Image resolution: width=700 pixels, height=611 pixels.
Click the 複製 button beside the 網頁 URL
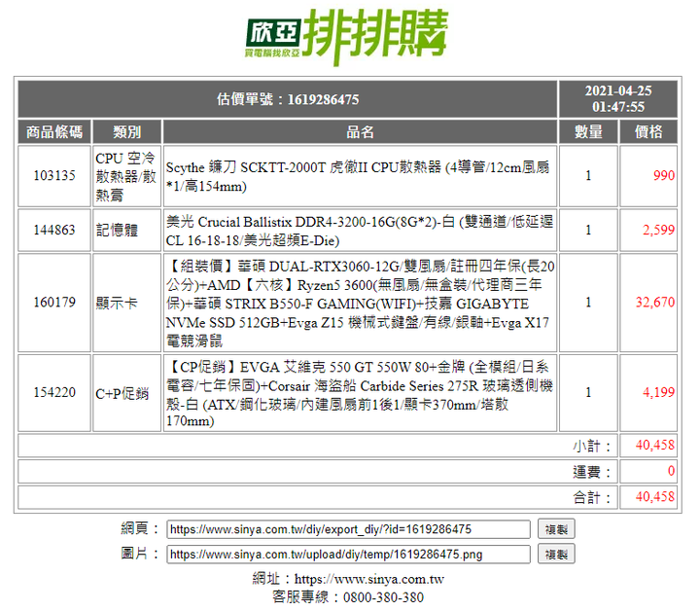(556, 529)
